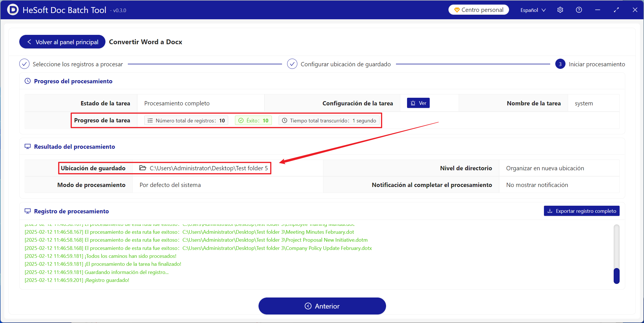Click the log line for Meeting Minutes February.dot
Viewport: 644px width, 323px height.
pyautogui.click(x=189, y=232)
